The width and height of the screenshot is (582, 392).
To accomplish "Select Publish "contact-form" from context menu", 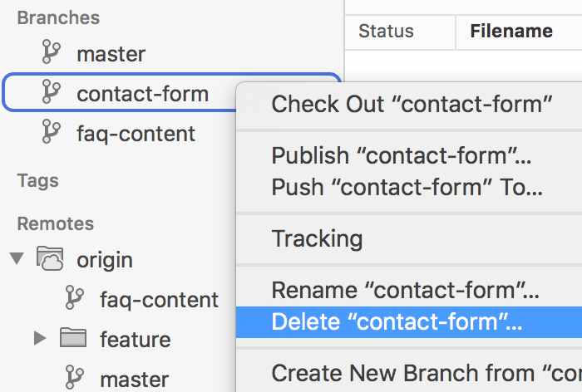I will tap(402, 156).
